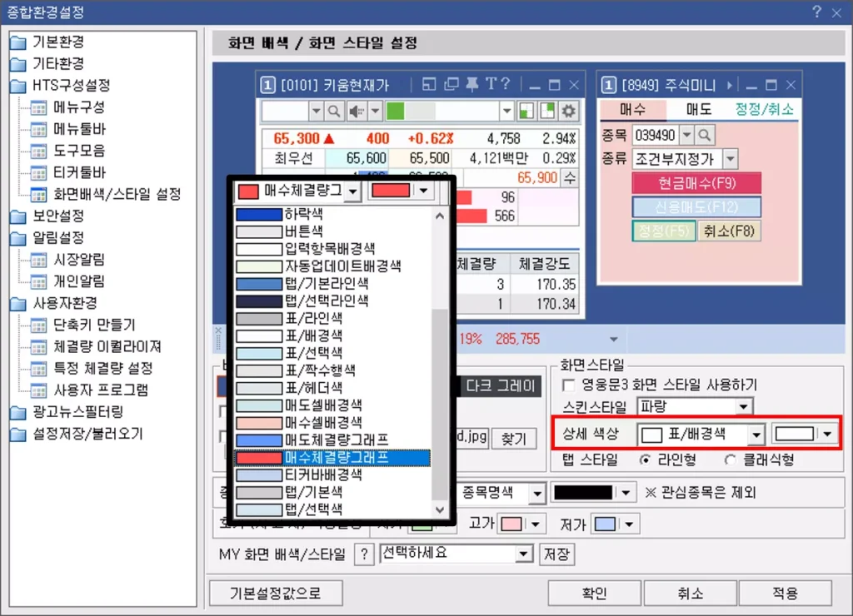853x616 pixels.
Task: Click the 알림설정 folder icon
Action: click(18, 238)
